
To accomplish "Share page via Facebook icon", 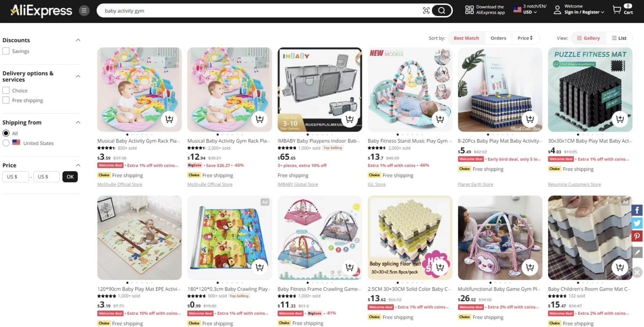I will coord(637,210).
